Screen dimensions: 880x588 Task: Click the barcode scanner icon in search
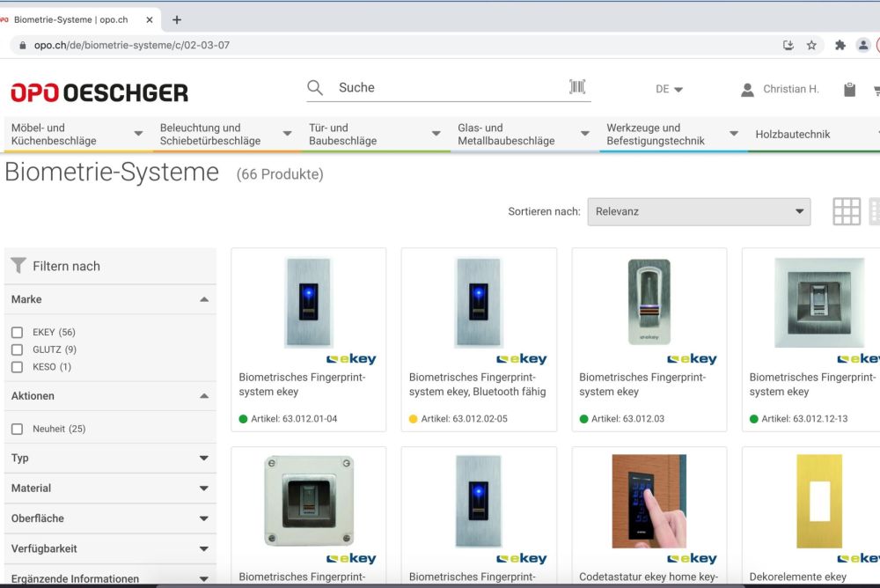pyautogui.click(x=577, y=86)
